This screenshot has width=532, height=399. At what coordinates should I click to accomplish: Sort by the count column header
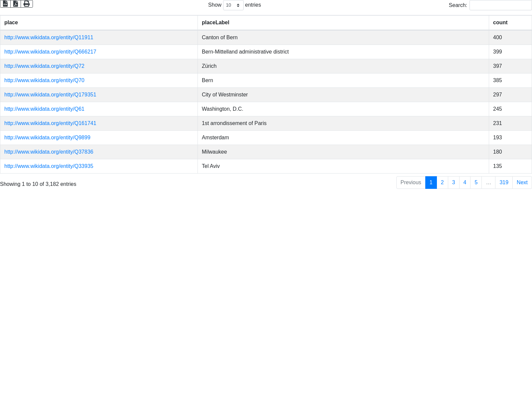(500, 23)
